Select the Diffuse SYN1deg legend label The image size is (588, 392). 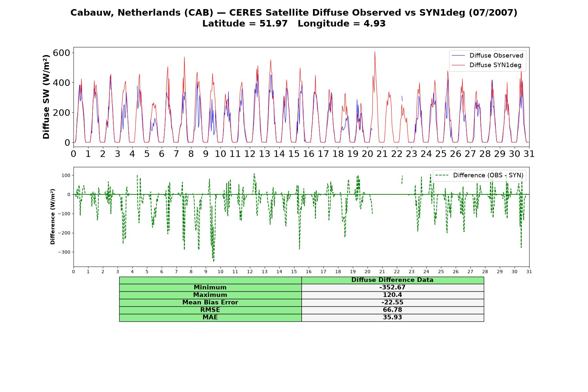pos(495,65)
